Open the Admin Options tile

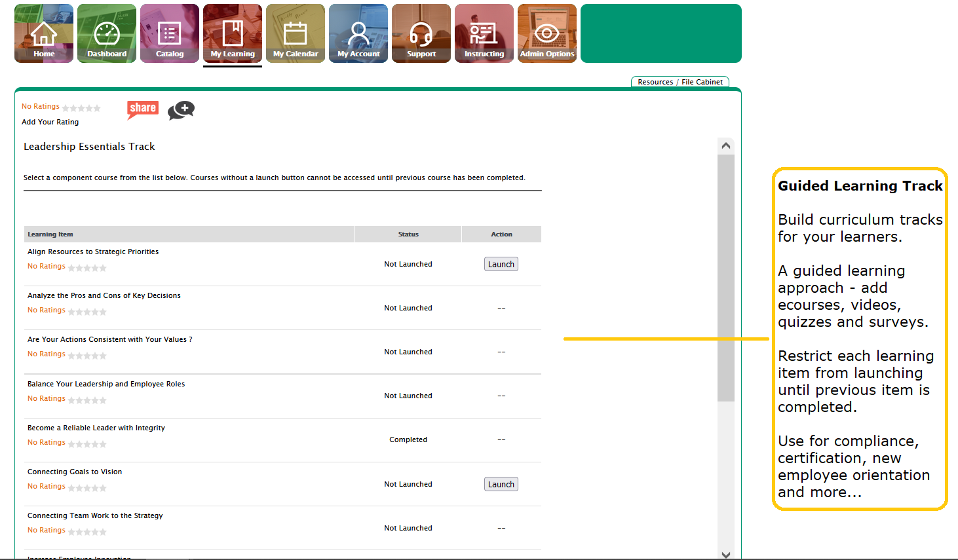[x=547, y=33]
